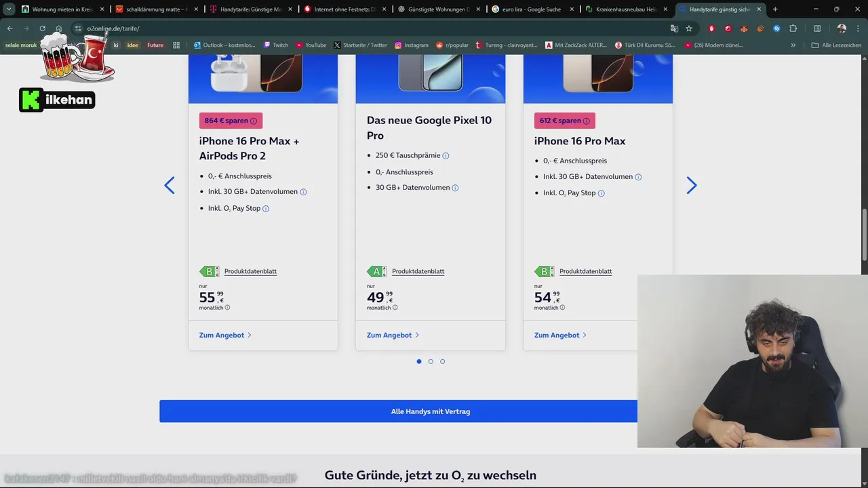Open the Outlook bookmark

pyautogui.click(x=224, y=45)
